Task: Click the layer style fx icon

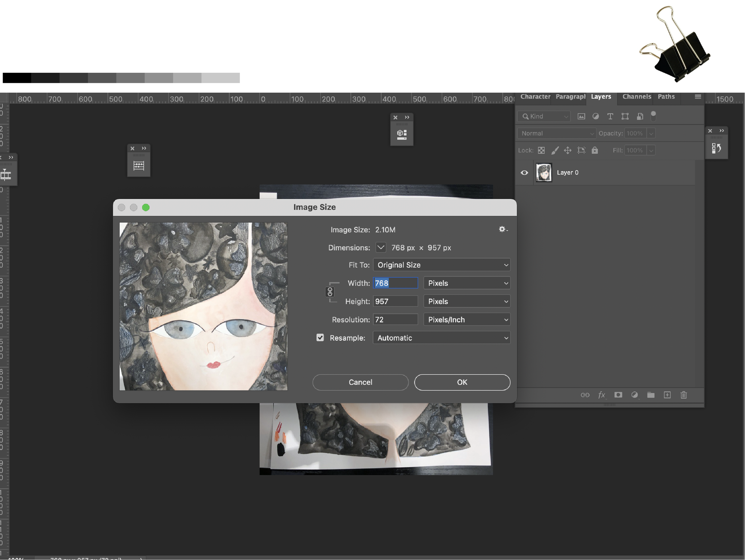Action: 602,395
